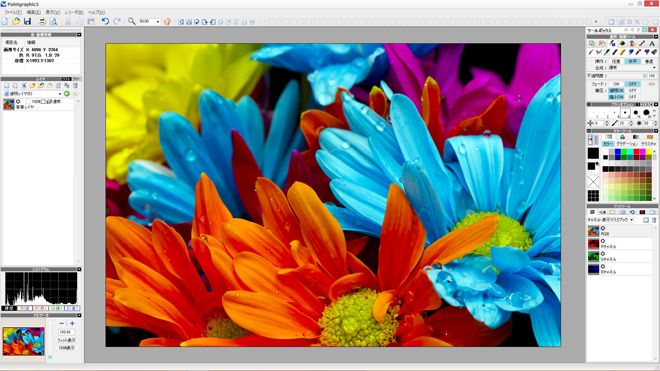Switch to the Texture tab in color panel
The height and width of the screenshot is (371, 660).
click(648, 144)
